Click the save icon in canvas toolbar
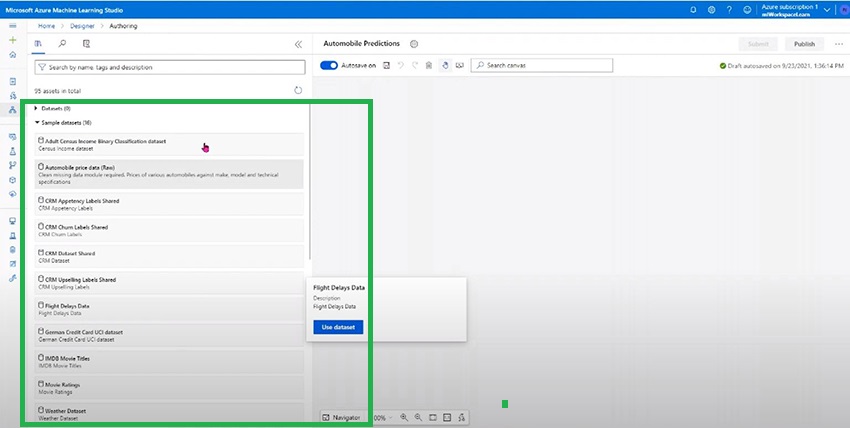 387,66
